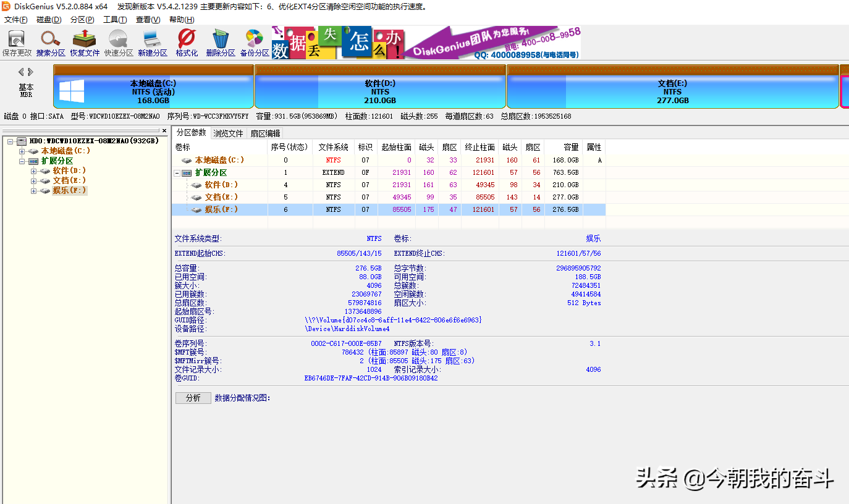Click the 分析 button
Viewport: 849px width, 504px height.
tap(193, 398)
